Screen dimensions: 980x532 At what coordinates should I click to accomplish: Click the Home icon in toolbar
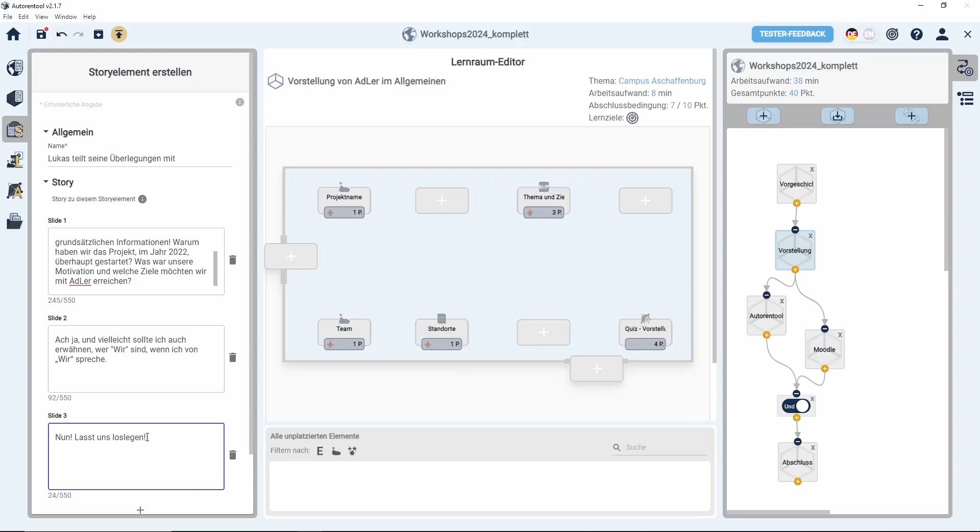click(x=13, y=34)
